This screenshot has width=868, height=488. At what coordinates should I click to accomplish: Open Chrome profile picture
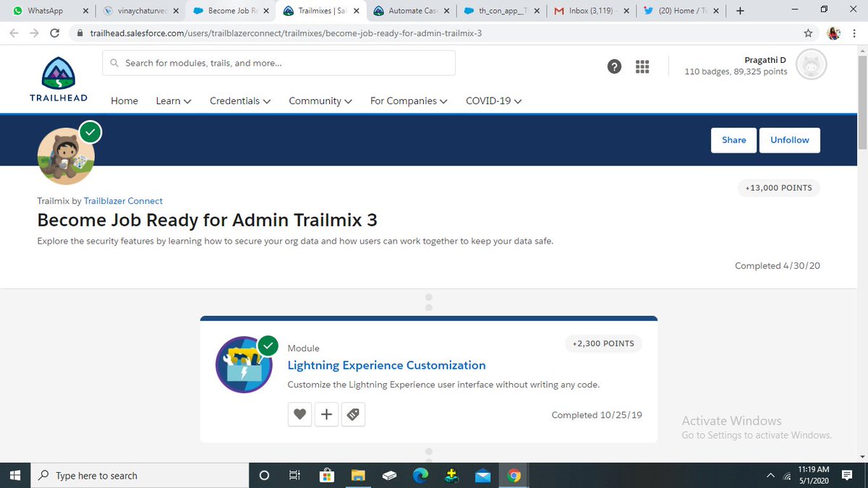click(x=833, y=33)
